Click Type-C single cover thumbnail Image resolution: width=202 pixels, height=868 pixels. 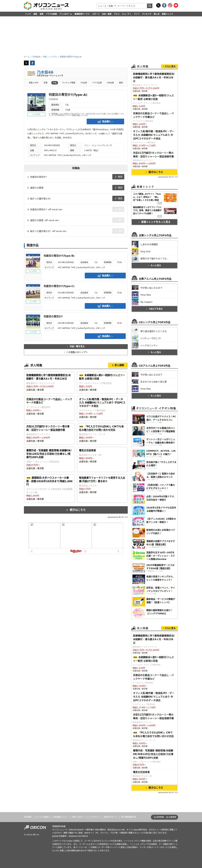[x=33, y=291]
